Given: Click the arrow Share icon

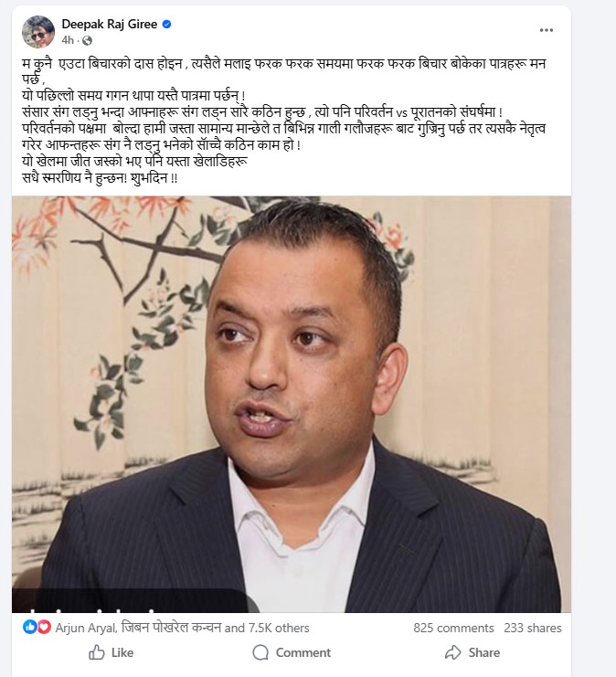Looking at the screenshot, I should (453, 652).
